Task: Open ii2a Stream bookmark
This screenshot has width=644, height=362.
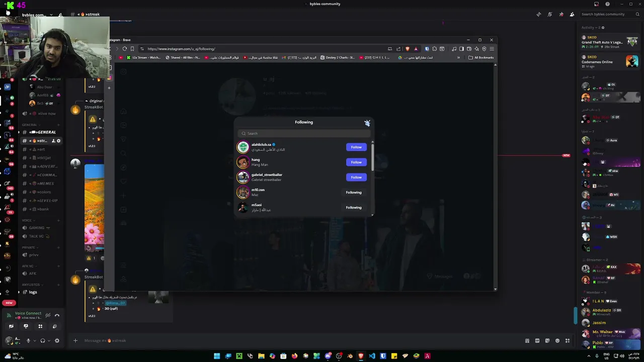Action: (x=144, y=57)
